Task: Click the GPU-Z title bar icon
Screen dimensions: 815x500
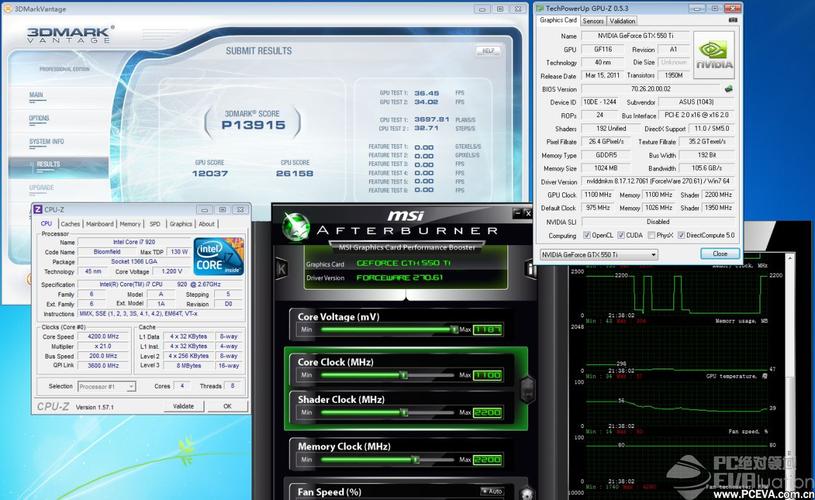Action: [x=540, y=8]
